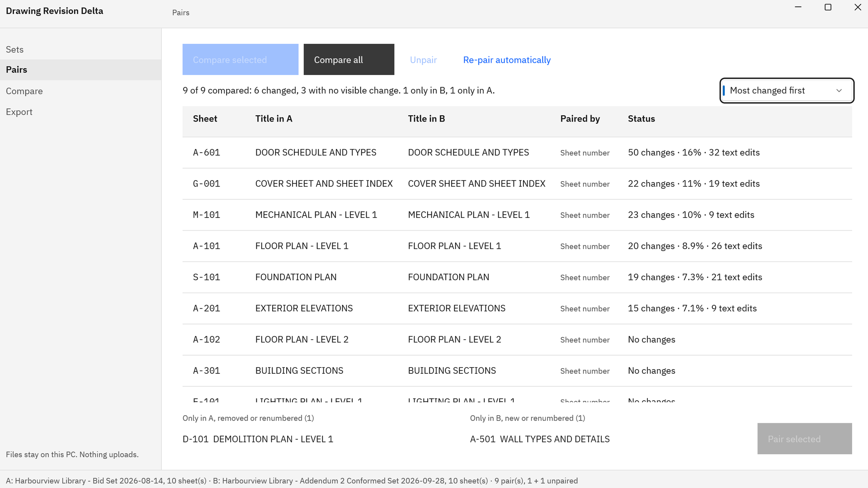The width and height of the screenshot is (868, 488).
Task: Select the A-201 sheet number
Action: coord(207,309)
